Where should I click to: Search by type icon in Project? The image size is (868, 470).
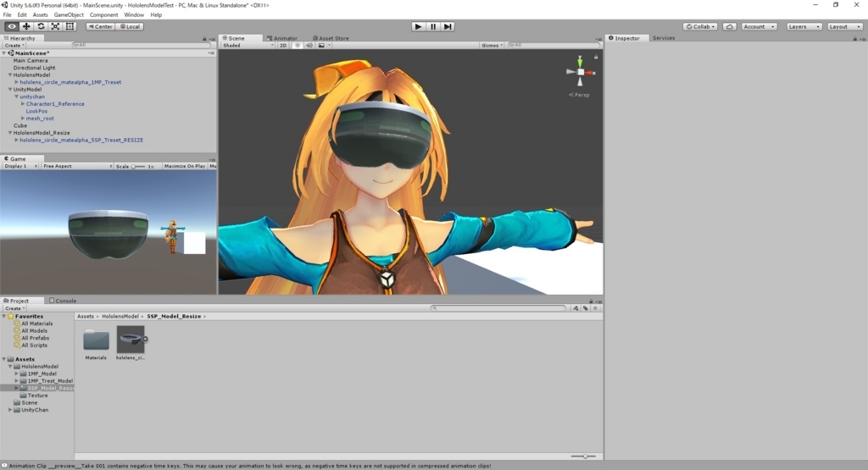(576, 308)
